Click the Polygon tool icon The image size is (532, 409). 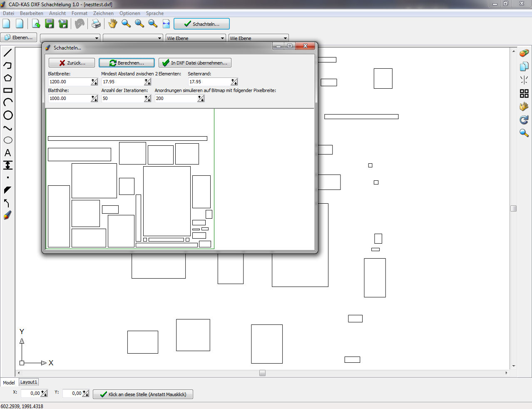[x=7, y=78]
